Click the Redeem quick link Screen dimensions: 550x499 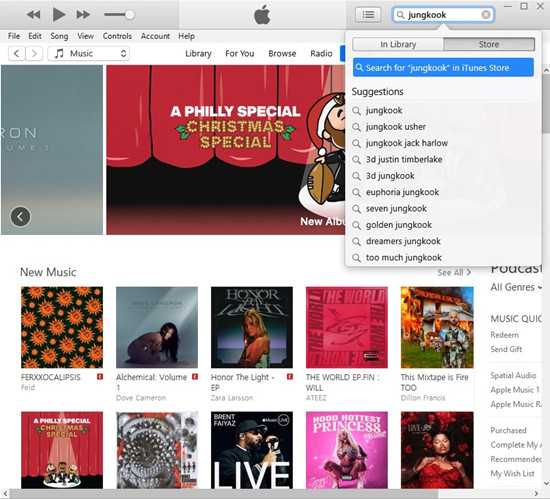point(504,335)
